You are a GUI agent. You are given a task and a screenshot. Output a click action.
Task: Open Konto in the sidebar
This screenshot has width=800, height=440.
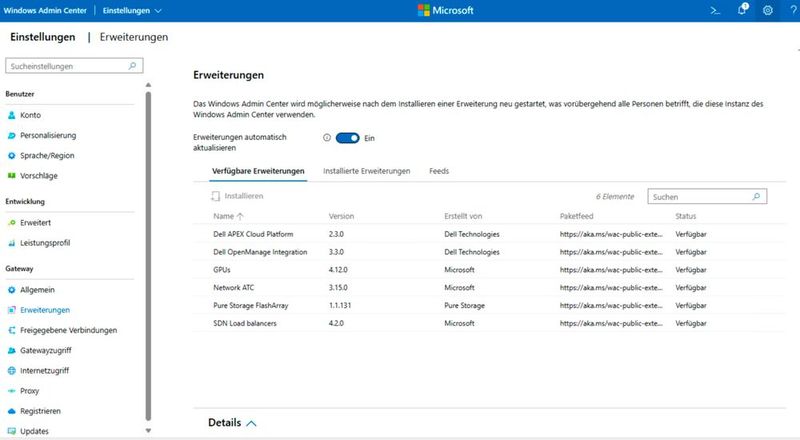31,115
